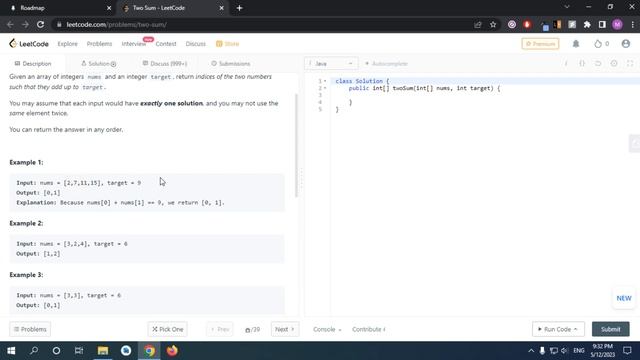Open Chrome from taskbar
This screenshot has height=360, width=640.
(x=149, y=351)
